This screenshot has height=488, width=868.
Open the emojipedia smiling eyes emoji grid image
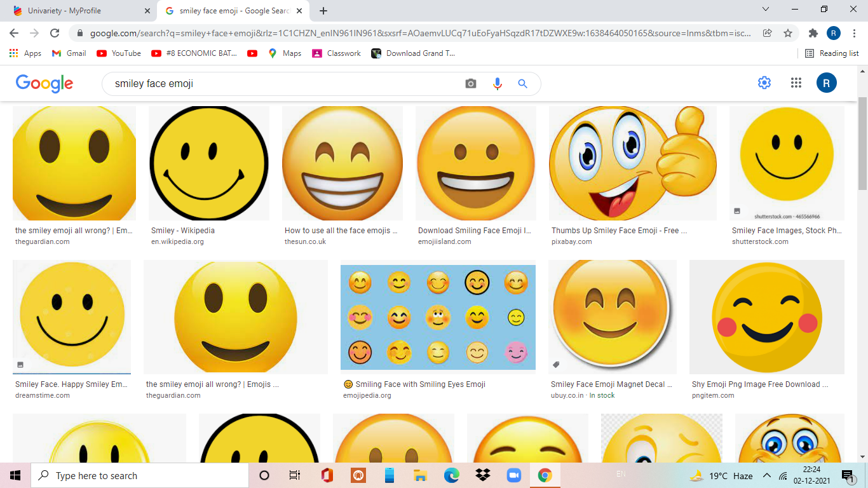438,317
